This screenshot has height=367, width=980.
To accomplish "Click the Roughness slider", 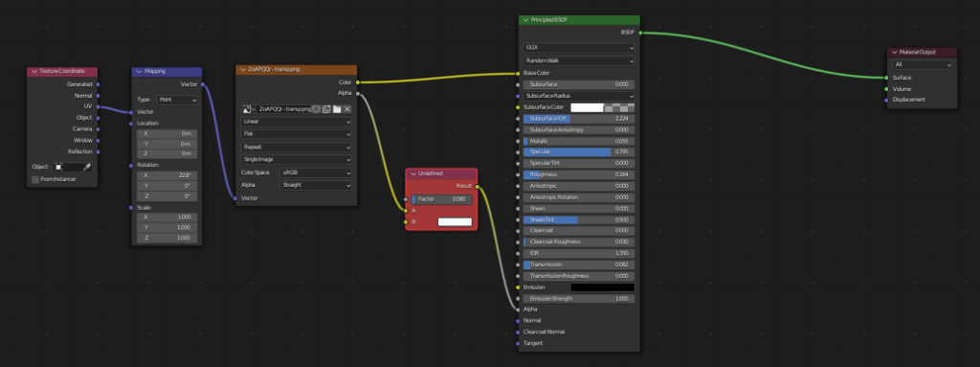I will click(579, 174).
